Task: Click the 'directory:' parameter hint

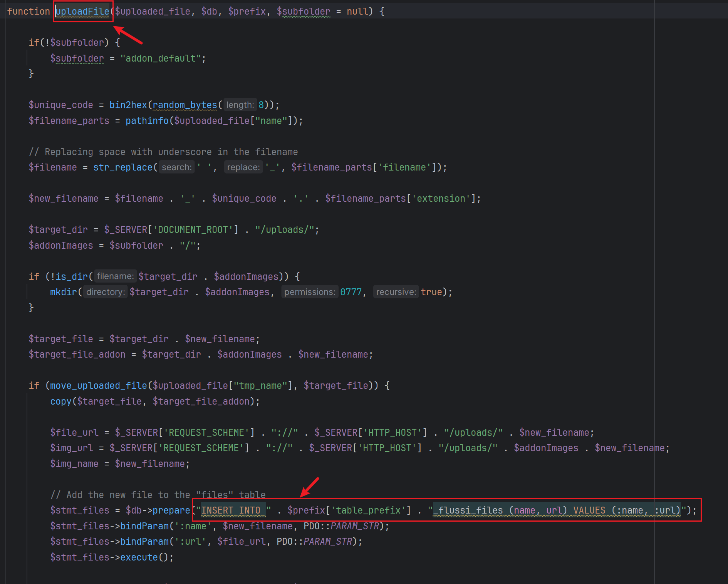Action: point(106,292)
